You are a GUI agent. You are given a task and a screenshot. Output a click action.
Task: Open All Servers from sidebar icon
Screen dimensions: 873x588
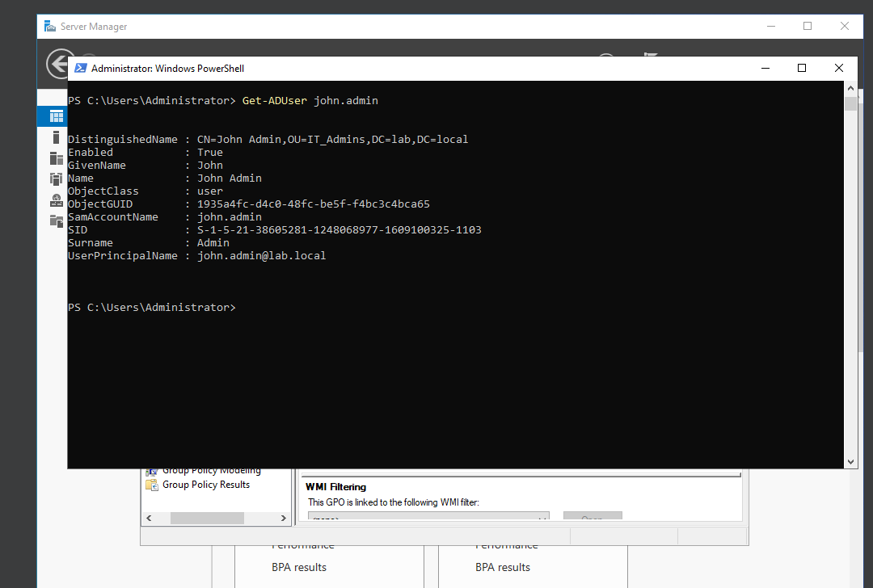(x=57, y=158)
